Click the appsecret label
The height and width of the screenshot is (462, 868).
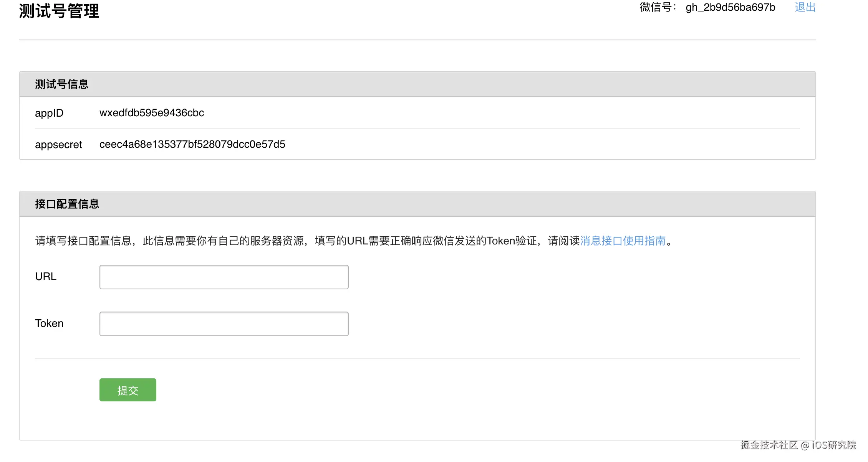point(58,145)
